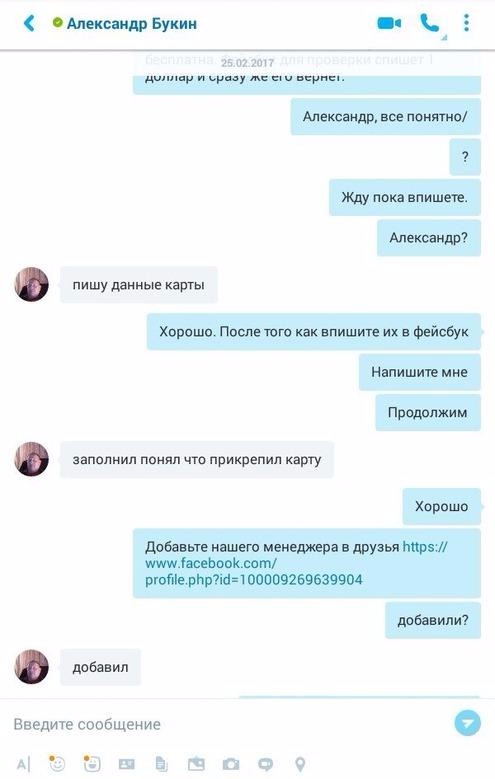Send a photo from the gallery
The width and height of the screenshot is (495, 779).
(196, 764)
